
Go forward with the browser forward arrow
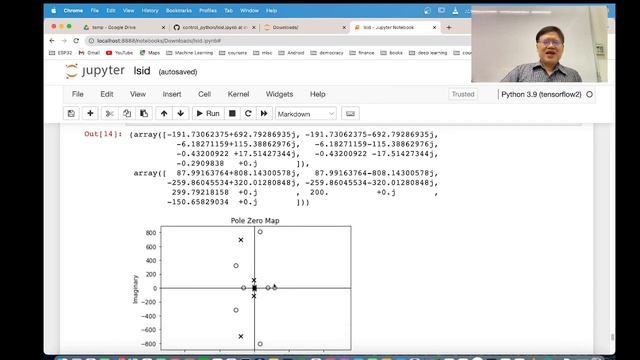64,40
